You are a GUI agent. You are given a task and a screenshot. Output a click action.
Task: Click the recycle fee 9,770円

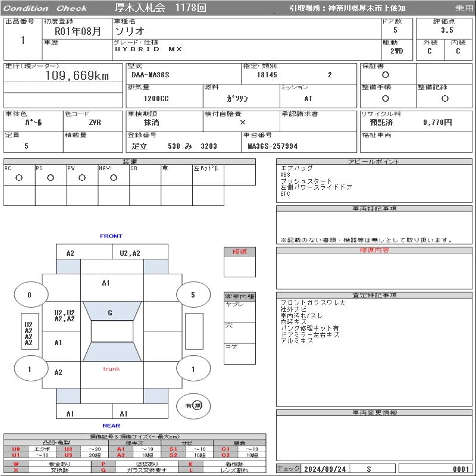[x=437, y=123]
